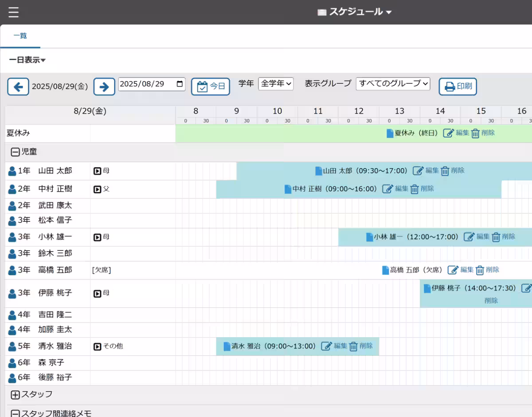Go to previous day with left arrow
Screen dimensions: 532x417
pyautogui.click(x=18, y=87)
